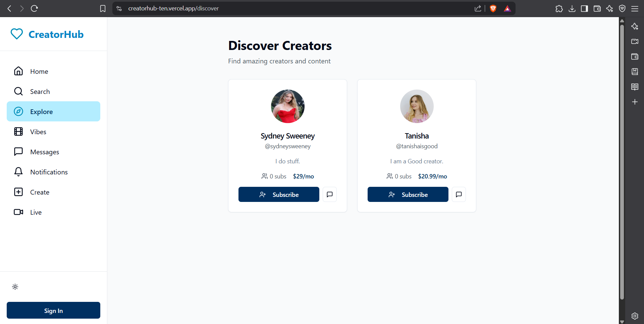
Task: Open Brave Rewards from the address bar
Action: (x=507, y=8)
